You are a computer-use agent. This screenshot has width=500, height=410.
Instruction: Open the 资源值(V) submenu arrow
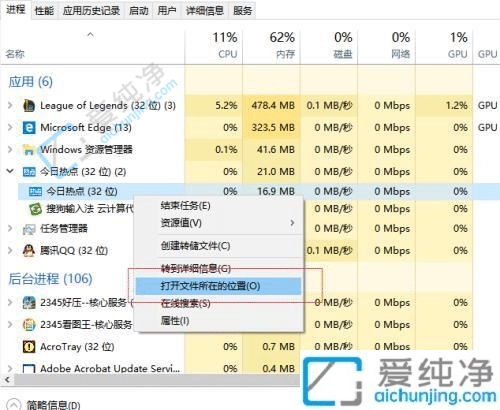tap(292, 223)
